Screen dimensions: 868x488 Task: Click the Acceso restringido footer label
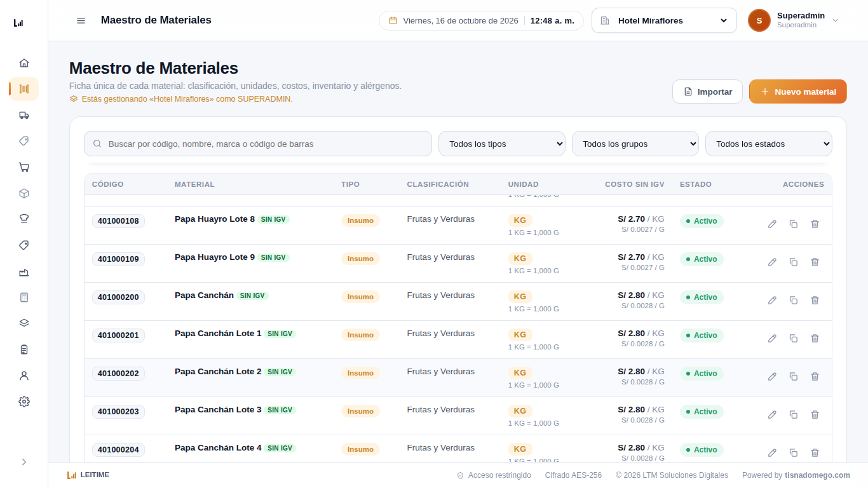point(494,475)
